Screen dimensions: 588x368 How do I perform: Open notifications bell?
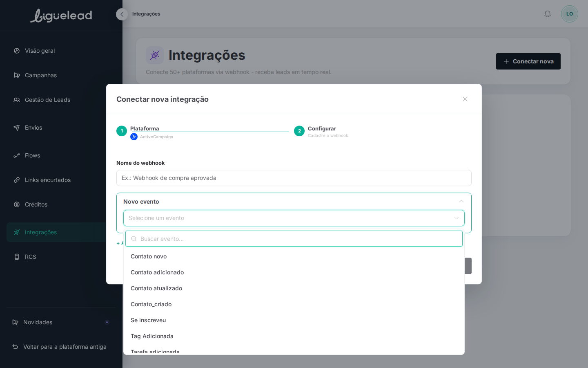point(548,14)
